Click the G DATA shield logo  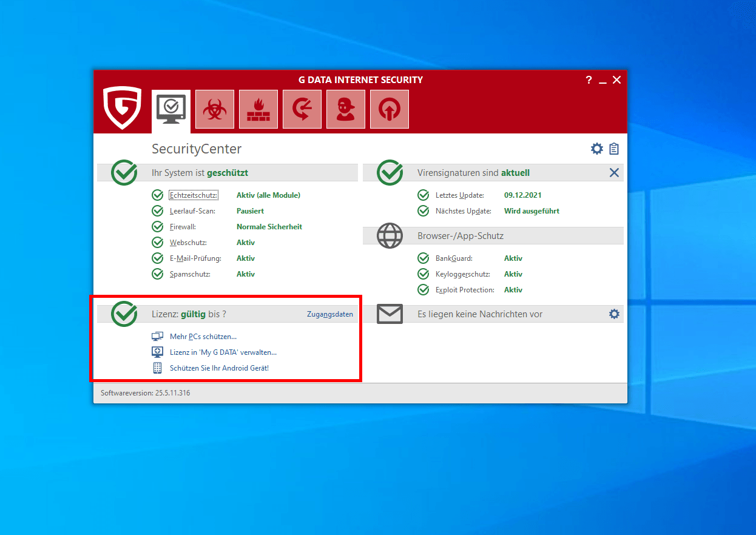pos(122,107)
